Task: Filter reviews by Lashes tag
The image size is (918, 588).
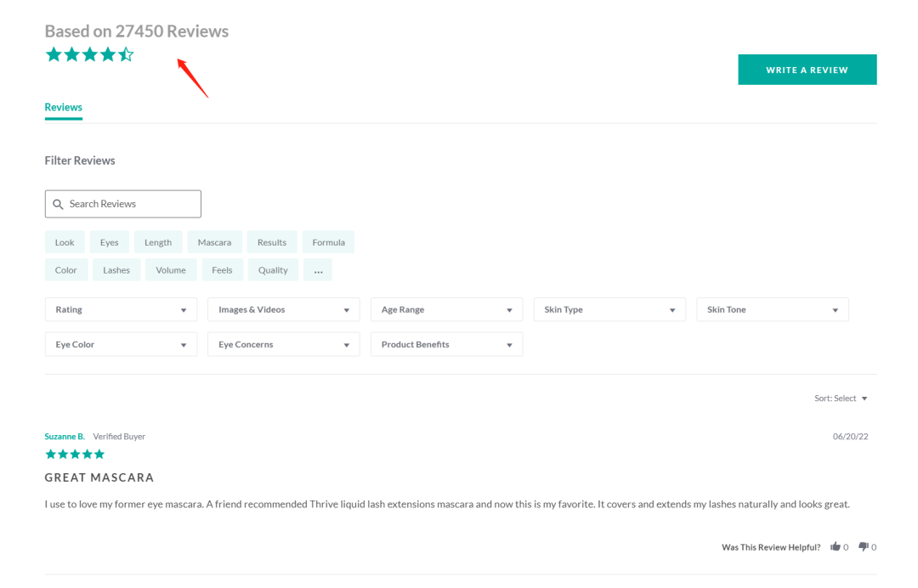Action: tap(116, 270)
